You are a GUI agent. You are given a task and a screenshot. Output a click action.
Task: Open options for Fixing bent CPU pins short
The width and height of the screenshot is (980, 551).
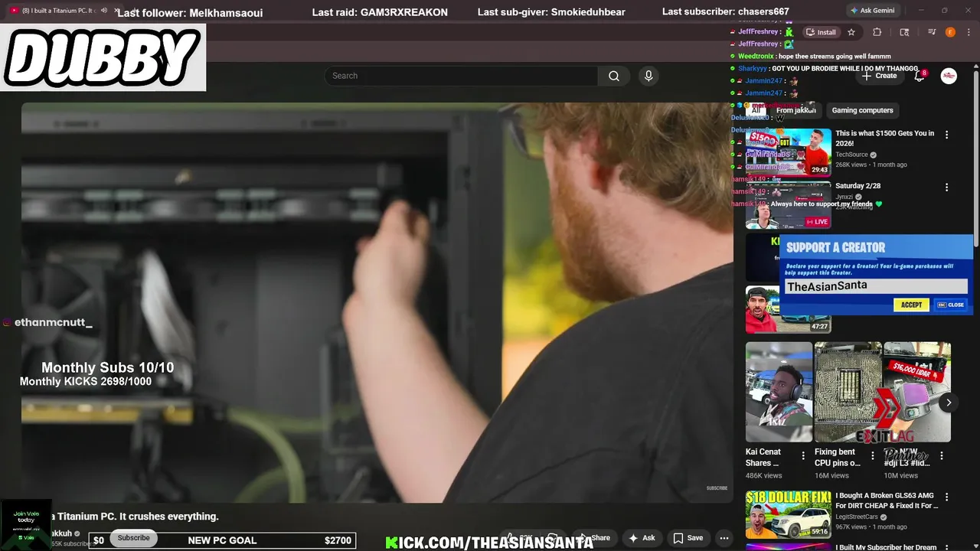(872, 456)
